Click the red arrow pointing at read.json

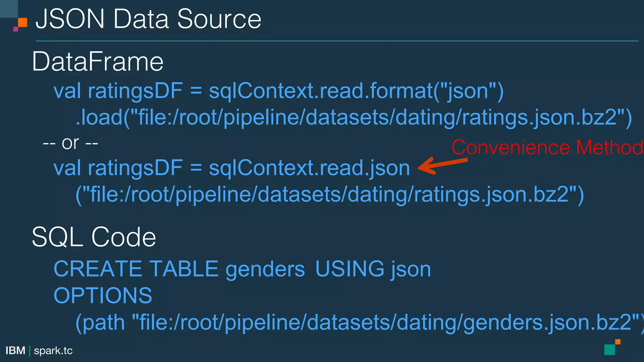click(443, 165)
